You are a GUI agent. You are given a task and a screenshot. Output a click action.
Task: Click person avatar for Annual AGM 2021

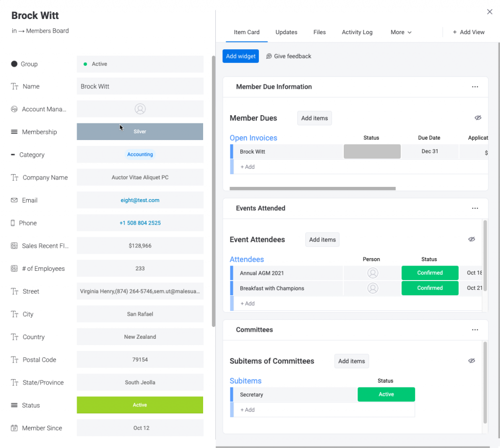[373, 273]
